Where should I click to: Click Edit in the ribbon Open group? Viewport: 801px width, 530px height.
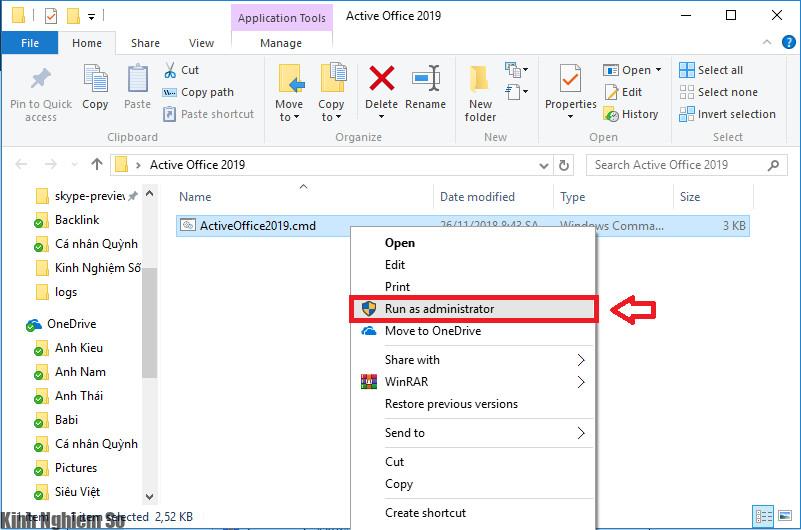tap(623, 92)
